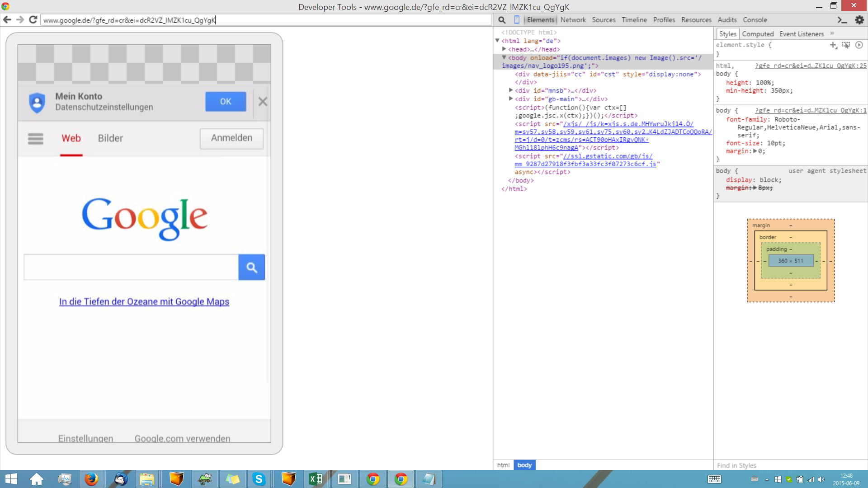Viewport: 868px width, 488px height.
Task: Switch to Event Listeners sidebar tab
Action: [802, 34]
